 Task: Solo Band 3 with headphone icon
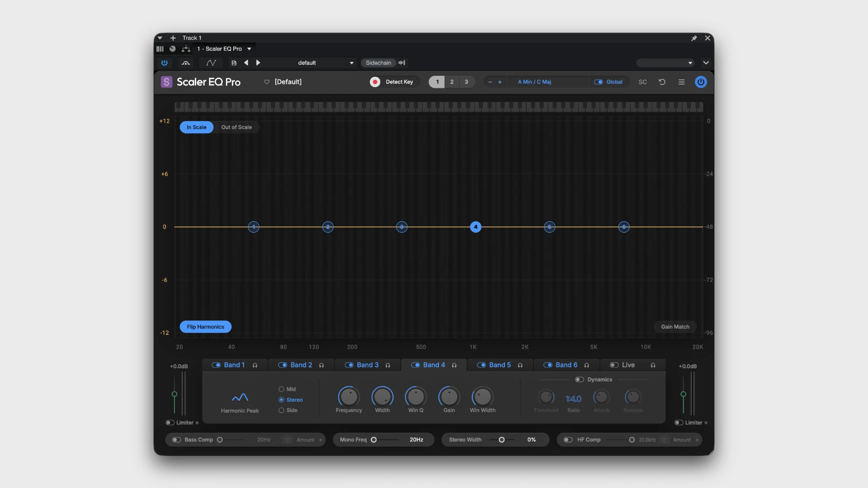[x=388, y=365]
